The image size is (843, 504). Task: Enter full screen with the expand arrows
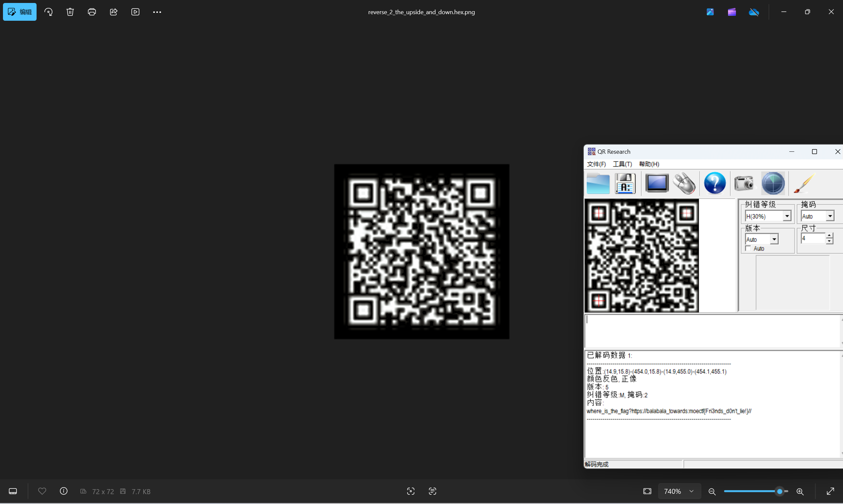(830, 491)
